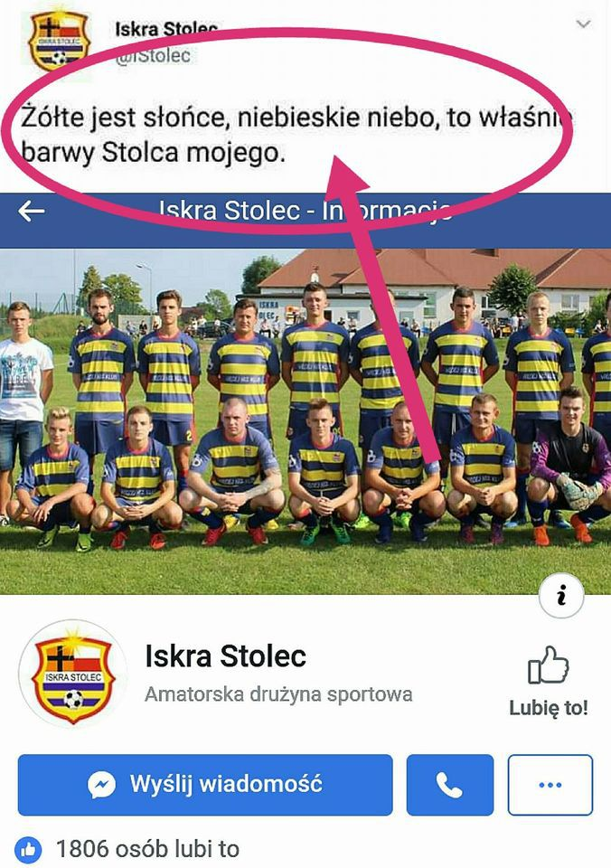Viewport: 611px width, 868px height.
Task: Click the Iskra Stolec page profile logo
Action: [73, 674]
